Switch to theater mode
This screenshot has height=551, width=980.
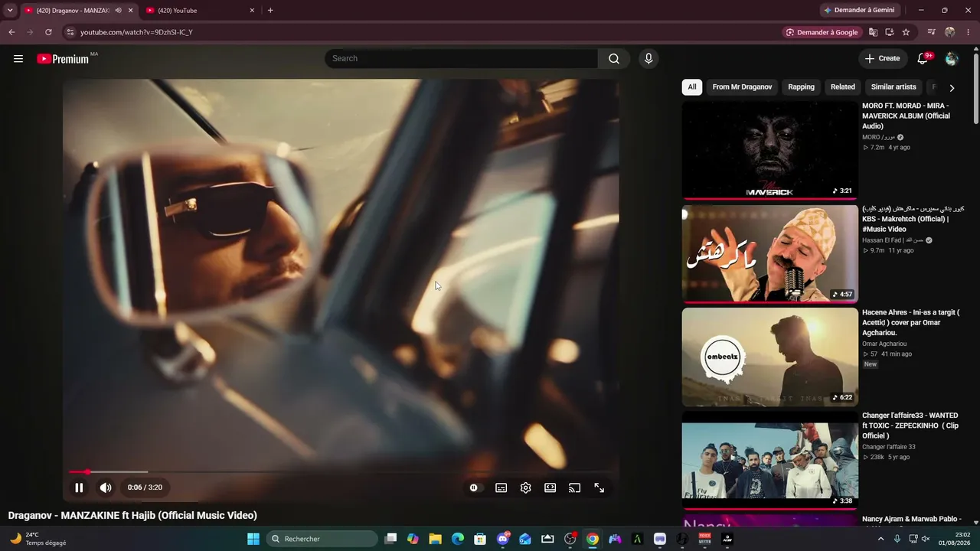550,487
